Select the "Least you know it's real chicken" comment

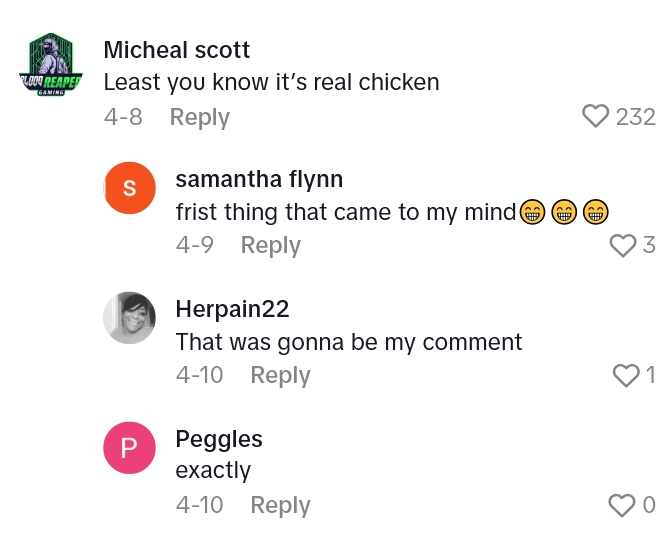(271, 82)
